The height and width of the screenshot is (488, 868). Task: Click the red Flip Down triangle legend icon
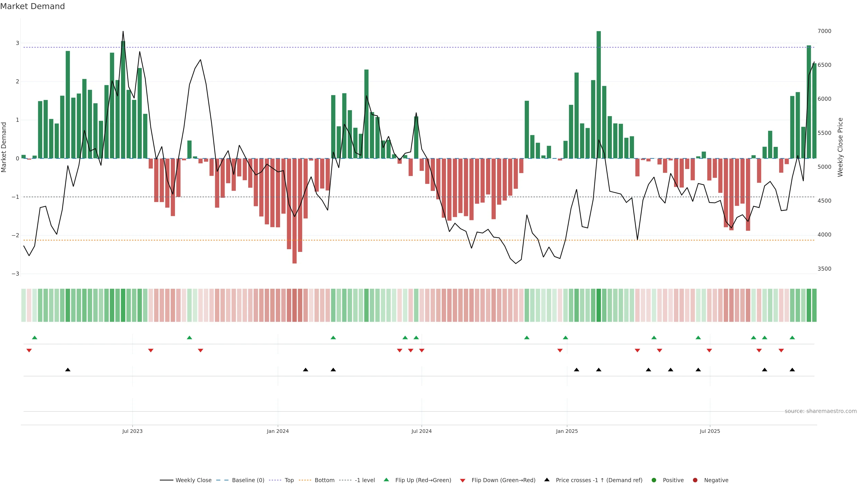pos(463,480)
